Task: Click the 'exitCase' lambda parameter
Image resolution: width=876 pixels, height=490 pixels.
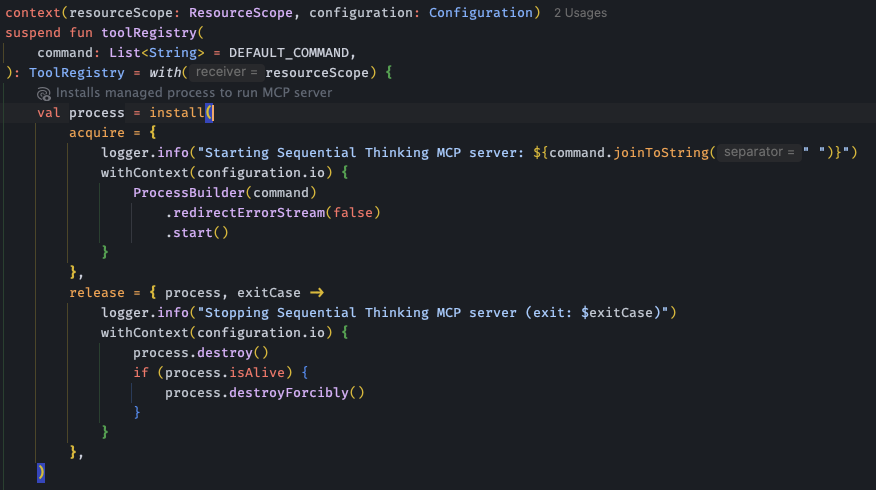Action: coord(269,293)
